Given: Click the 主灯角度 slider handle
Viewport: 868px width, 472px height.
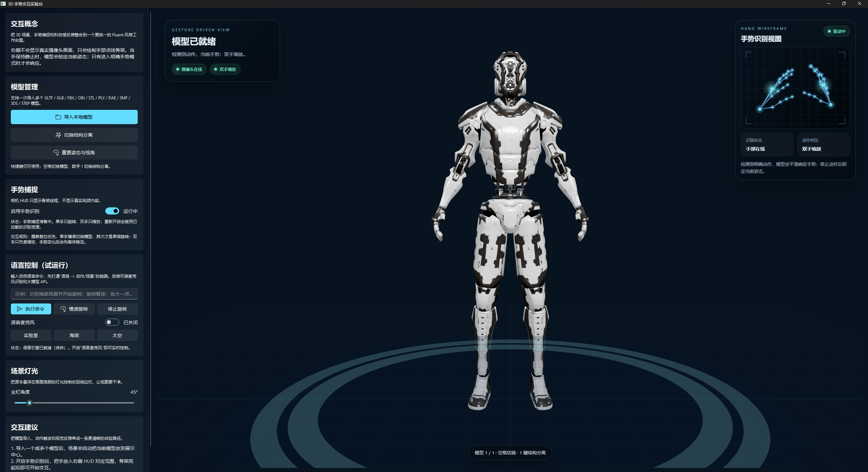Looking at the screenshot, I should 29,403.
